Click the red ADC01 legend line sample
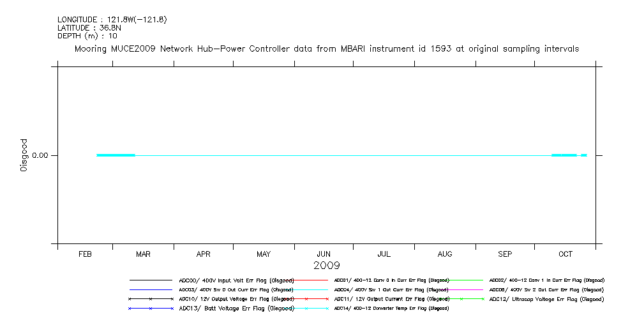The height and width of the screenshot is (322, 644). (306, 280)
